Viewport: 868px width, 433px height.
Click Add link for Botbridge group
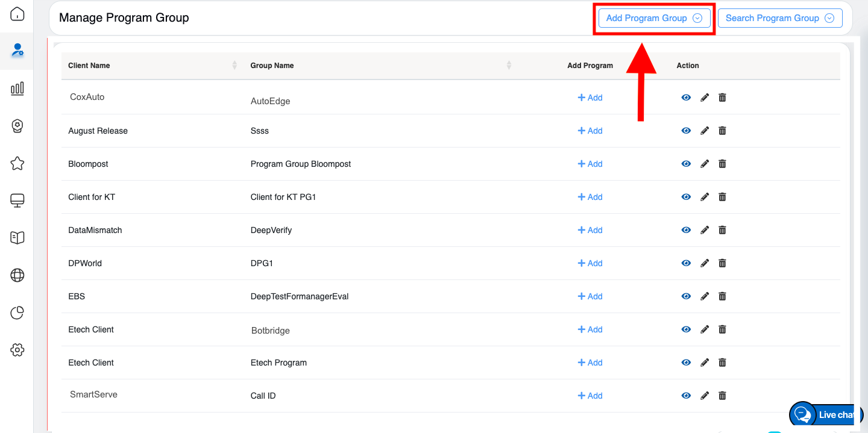coord(590,329)
